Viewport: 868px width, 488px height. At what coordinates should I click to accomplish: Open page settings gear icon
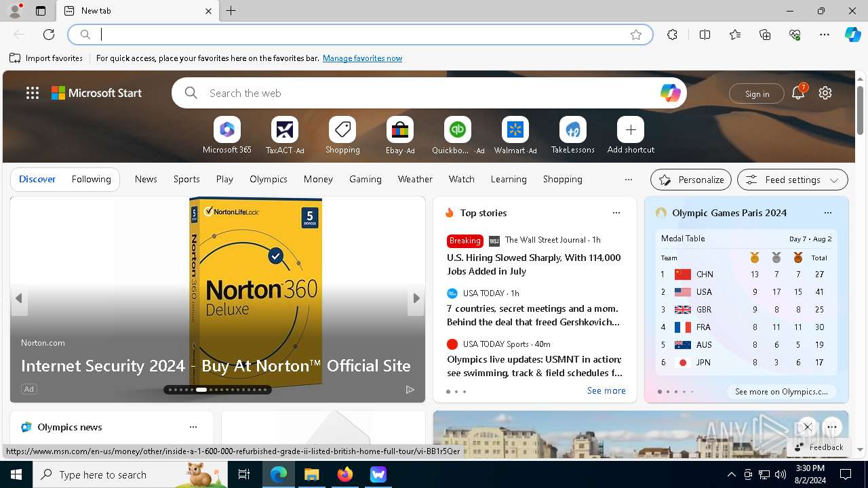825,93
